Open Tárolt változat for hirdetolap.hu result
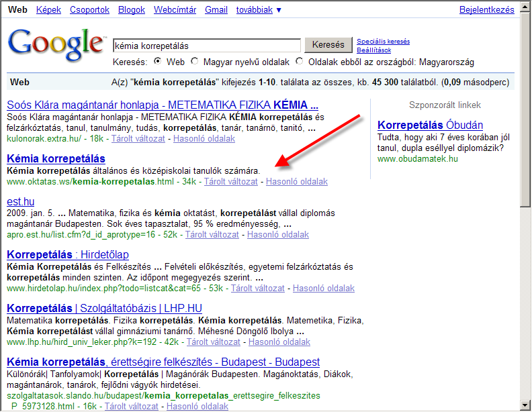The height and width of the screenshot is (412, 532). [x=258, y=289]
